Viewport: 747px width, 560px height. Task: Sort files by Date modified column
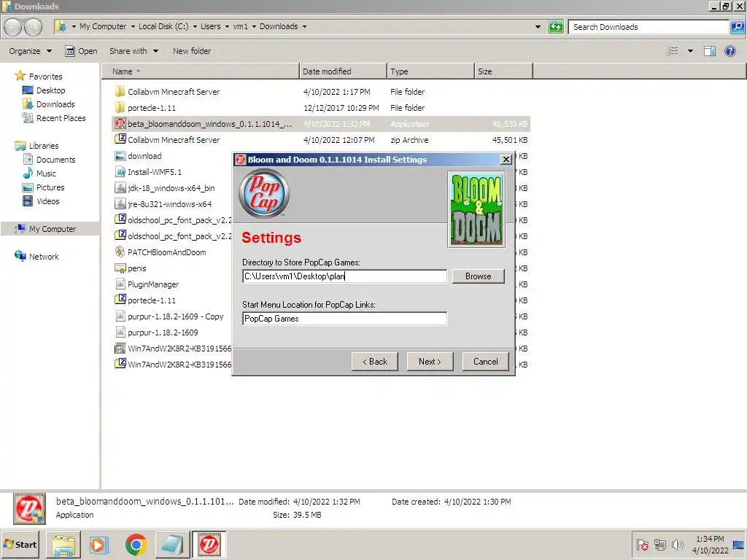pyautogui.click(x=343, y=71)
